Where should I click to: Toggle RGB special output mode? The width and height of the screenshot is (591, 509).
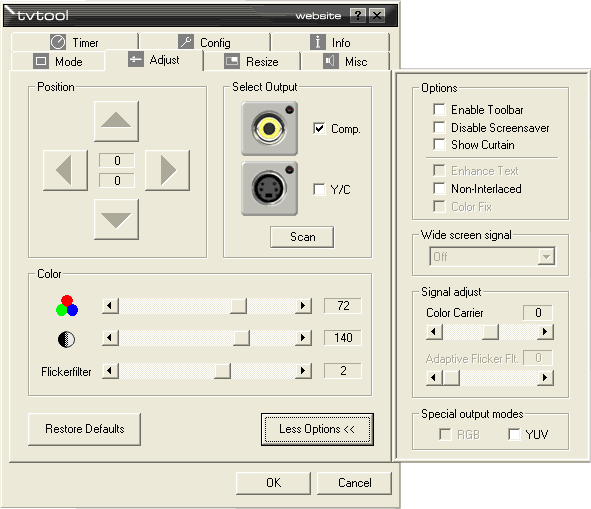[446, 434]
